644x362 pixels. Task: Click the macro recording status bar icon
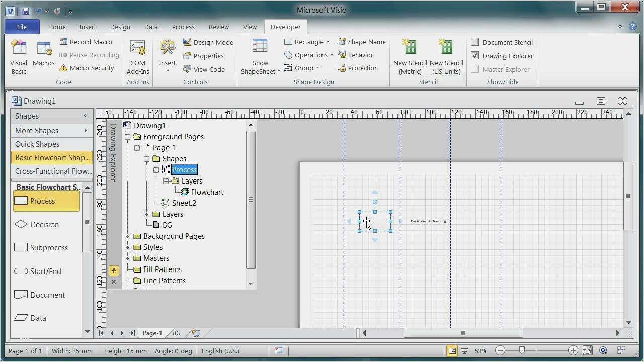[278, 351]
